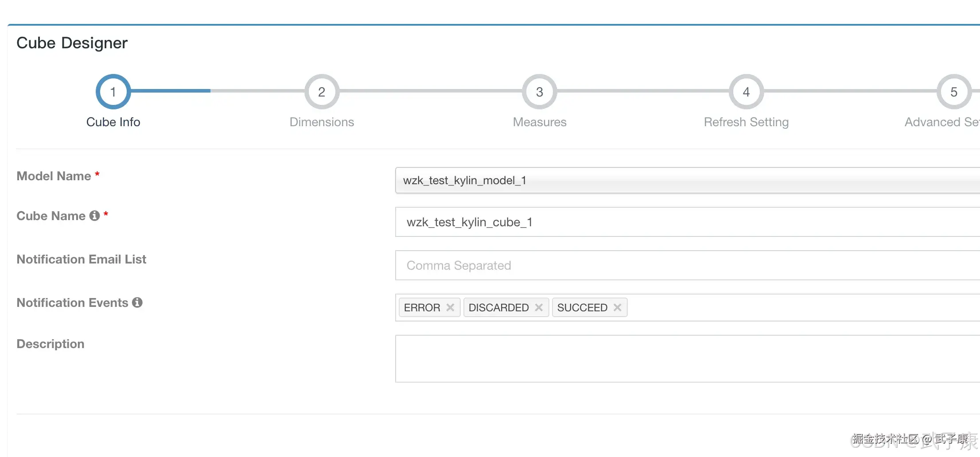Select the Refresh Setting step label
The image size is (980, 457).
(746, 122)
